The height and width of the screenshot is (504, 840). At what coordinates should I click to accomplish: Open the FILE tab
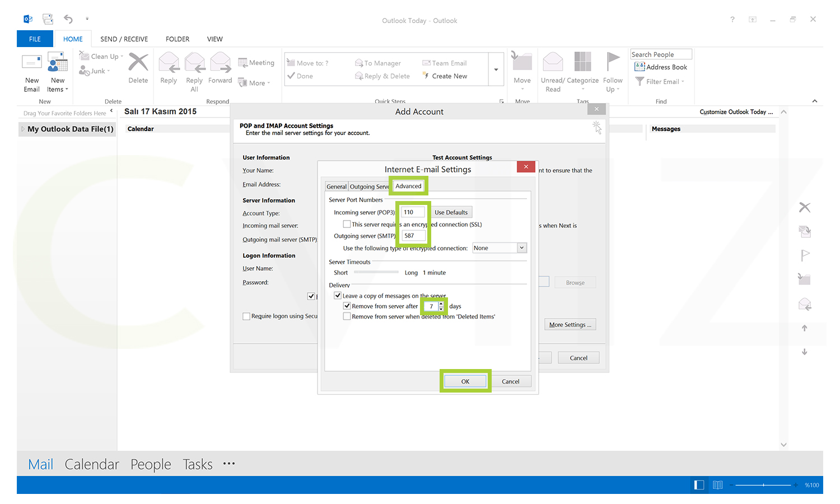[35, 39]
